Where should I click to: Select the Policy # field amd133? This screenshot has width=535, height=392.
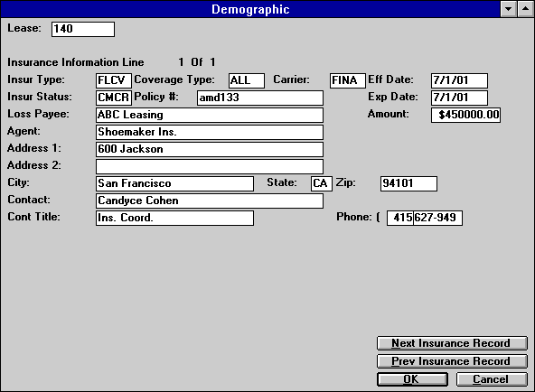pyautogui.click(x=260, y=98)
